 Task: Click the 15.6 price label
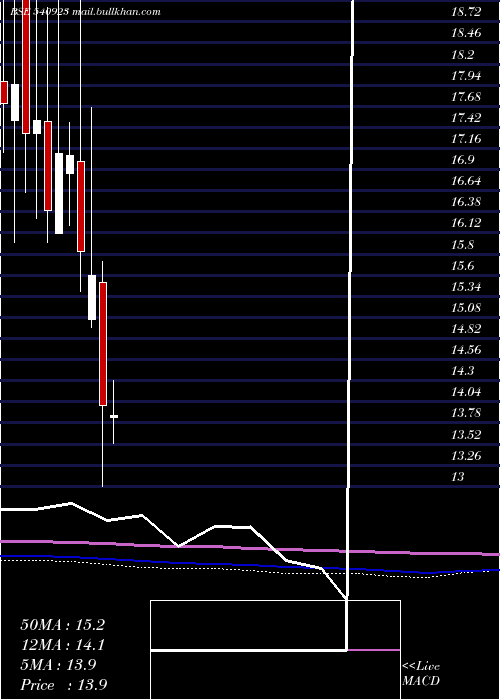462,266
